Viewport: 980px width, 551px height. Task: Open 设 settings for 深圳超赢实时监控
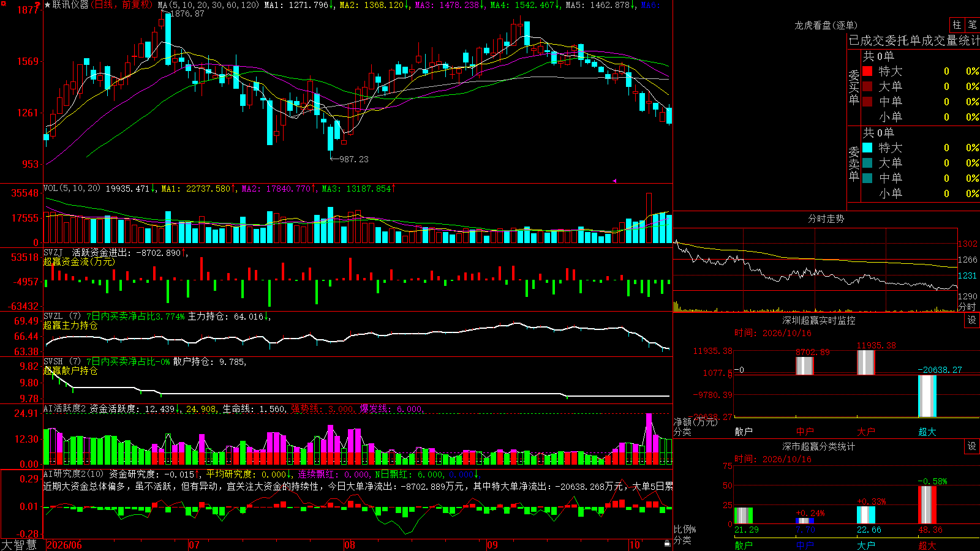click(972, 320)
